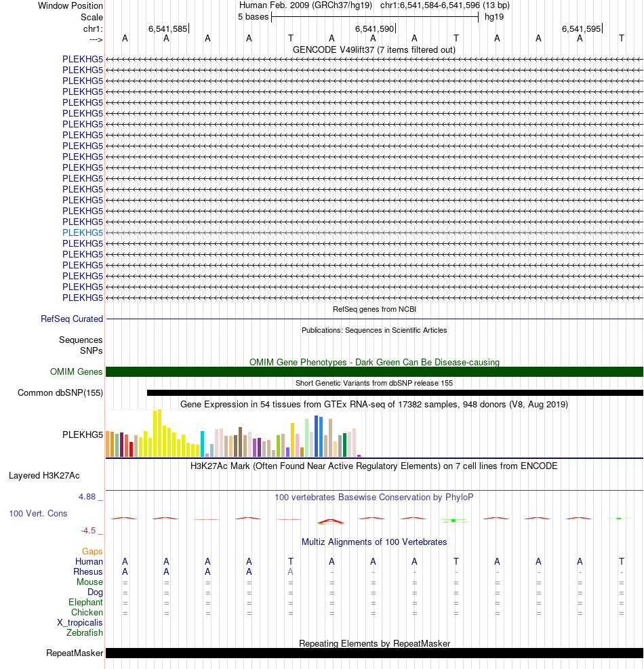Click the cyan bar in GTEx expression chart

tap(202, 444)
